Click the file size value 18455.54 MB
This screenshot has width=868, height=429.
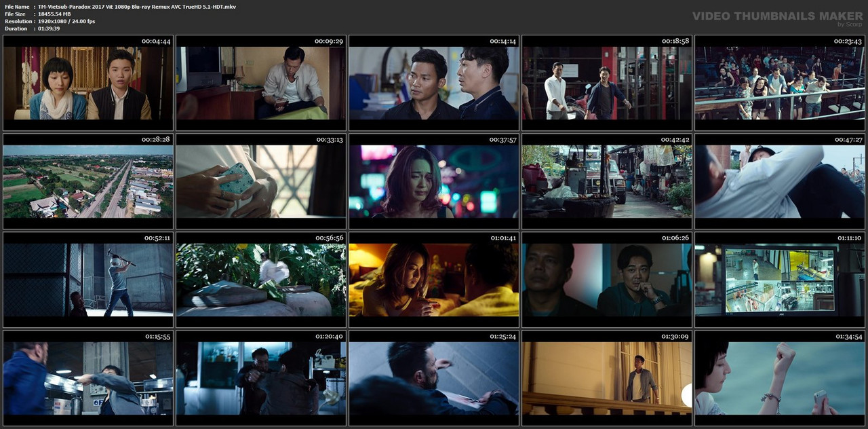point(54,14)
